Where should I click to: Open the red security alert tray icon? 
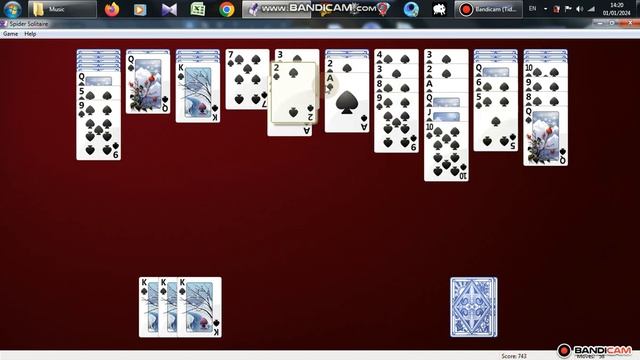coord(556,9)
